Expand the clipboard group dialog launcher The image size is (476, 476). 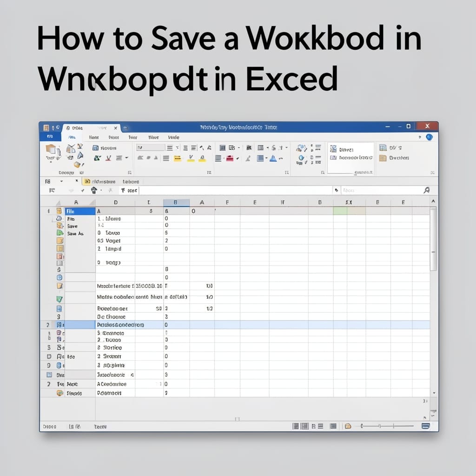pyautogui.click(x=130, y=172)
